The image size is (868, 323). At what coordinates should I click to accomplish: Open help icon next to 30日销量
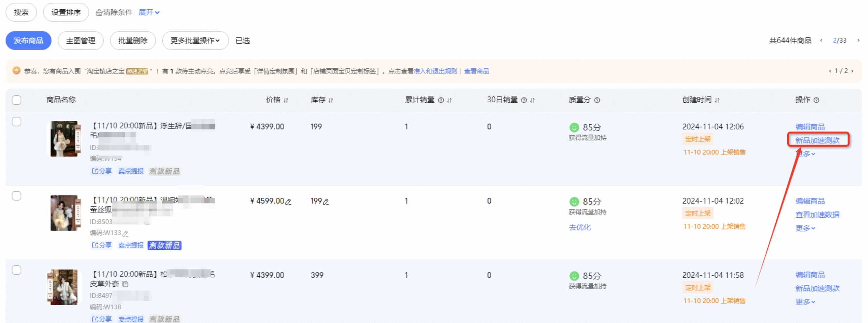[x=524, y=100]
